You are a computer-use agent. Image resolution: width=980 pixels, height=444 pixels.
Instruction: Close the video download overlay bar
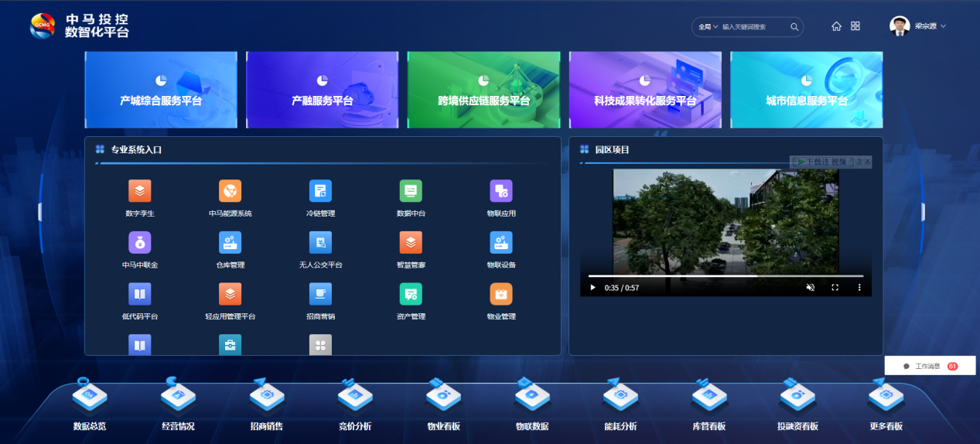(x=868, y=162)
